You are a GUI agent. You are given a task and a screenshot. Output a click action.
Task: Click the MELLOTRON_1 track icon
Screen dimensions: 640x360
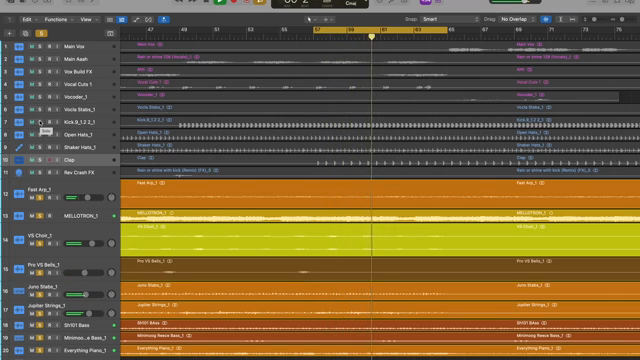(x=19, y=216)
